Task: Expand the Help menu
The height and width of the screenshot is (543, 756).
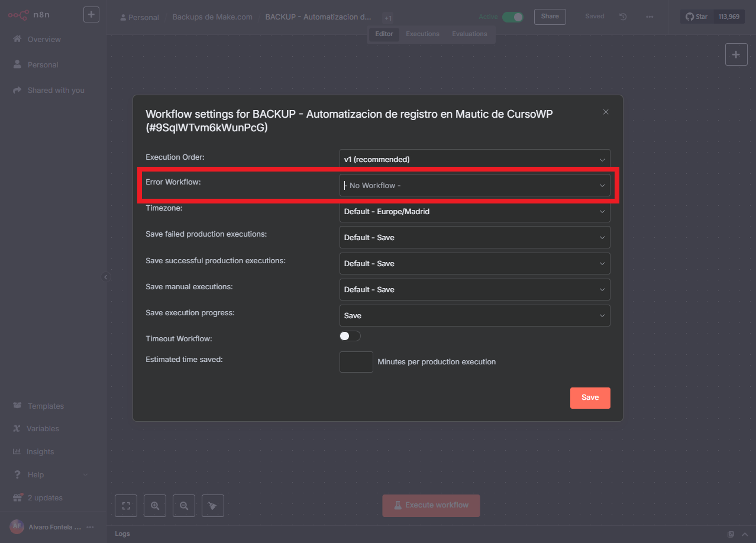Action: pyautogui.click(x=50, y=474)
